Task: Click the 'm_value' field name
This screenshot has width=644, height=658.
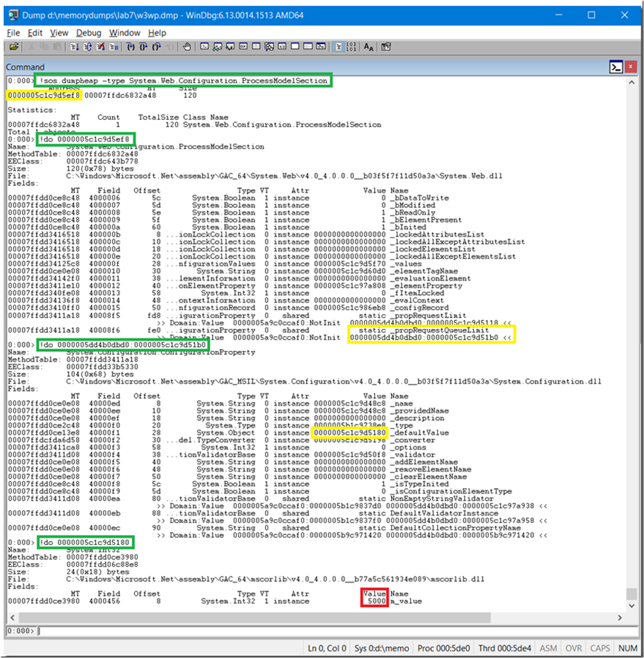Action: tap(406, 601)
